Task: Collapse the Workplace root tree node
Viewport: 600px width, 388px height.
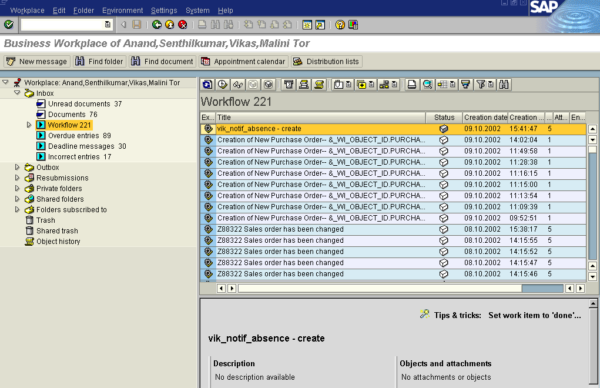Action: tap(5, 82)
